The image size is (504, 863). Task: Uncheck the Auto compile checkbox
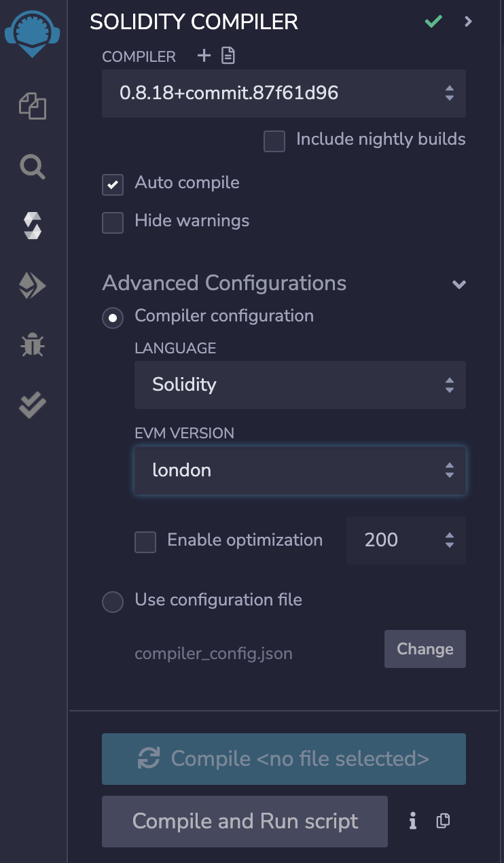click(x=113, y=185)
